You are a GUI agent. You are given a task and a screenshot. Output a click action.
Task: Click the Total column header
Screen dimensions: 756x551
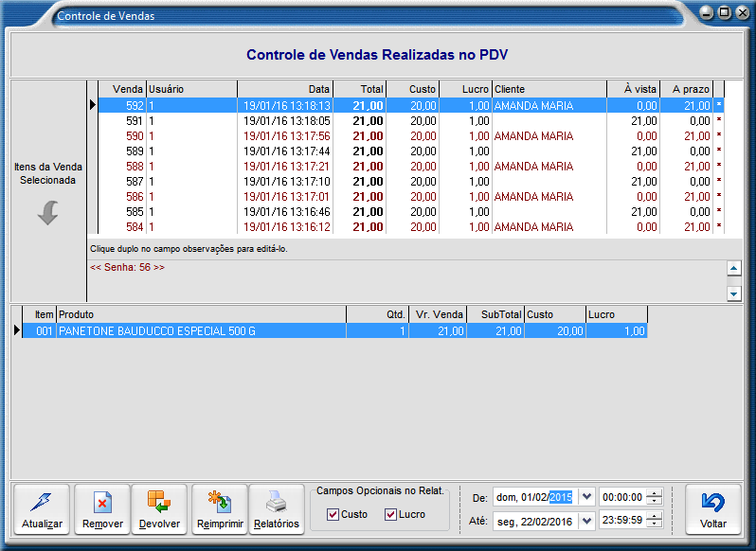tap(360, 89)
